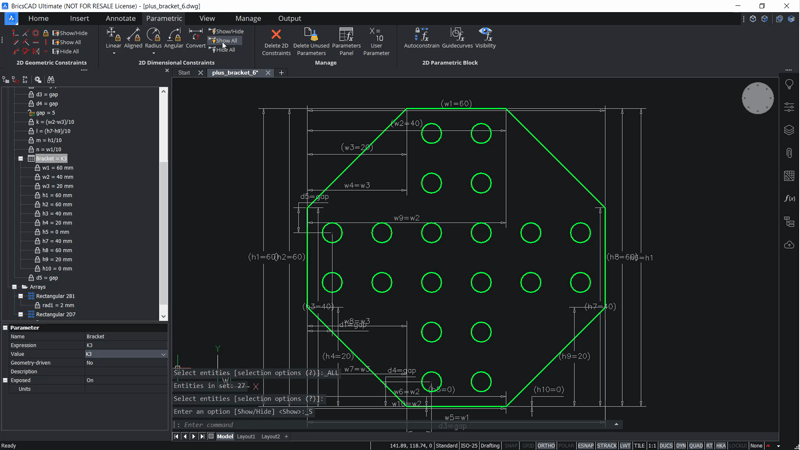Toggle ESNAP in the status bar

tap(585, 445)
